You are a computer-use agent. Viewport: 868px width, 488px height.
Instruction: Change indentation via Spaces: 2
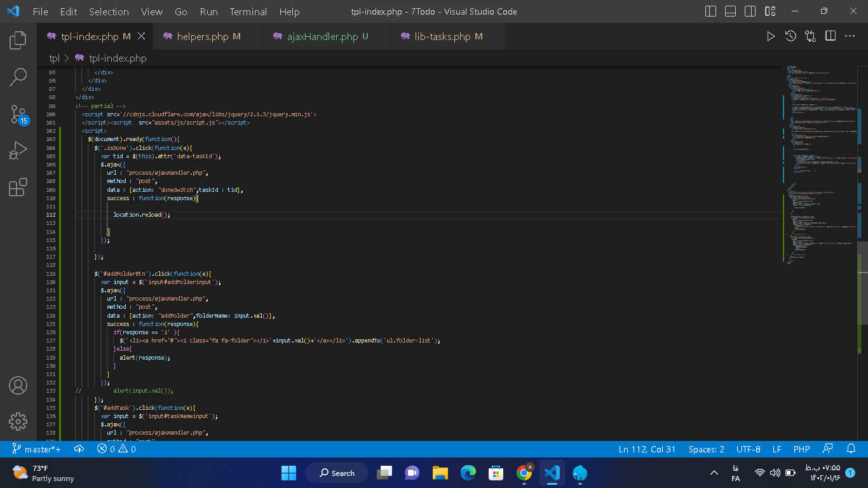pyautogui.click(x=707, y=449)
